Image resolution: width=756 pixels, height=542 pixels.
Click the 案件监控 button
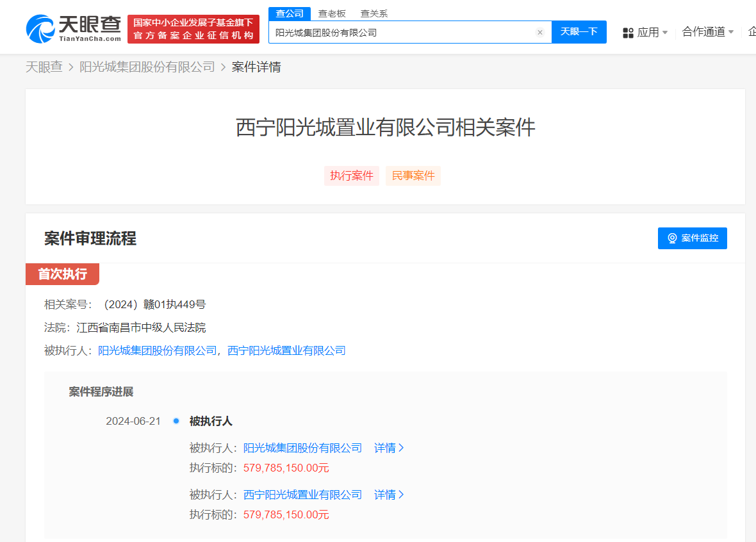point(693,238)
